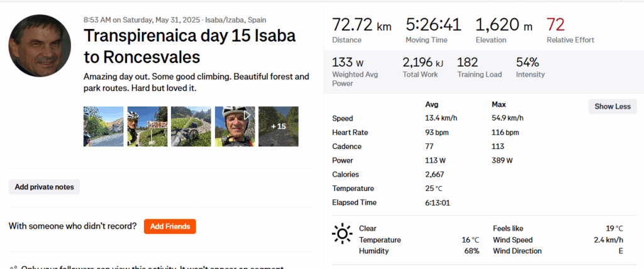Screen dimensions: 644x269
Task: Open the second photo with road sign
Action: pos(147,126)
